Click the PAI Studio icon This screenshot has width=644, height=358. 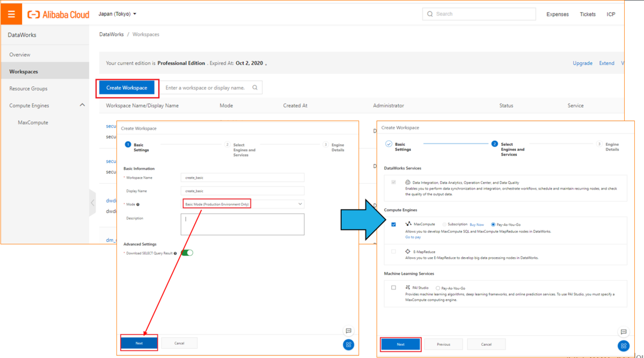(x=408, y=288)
